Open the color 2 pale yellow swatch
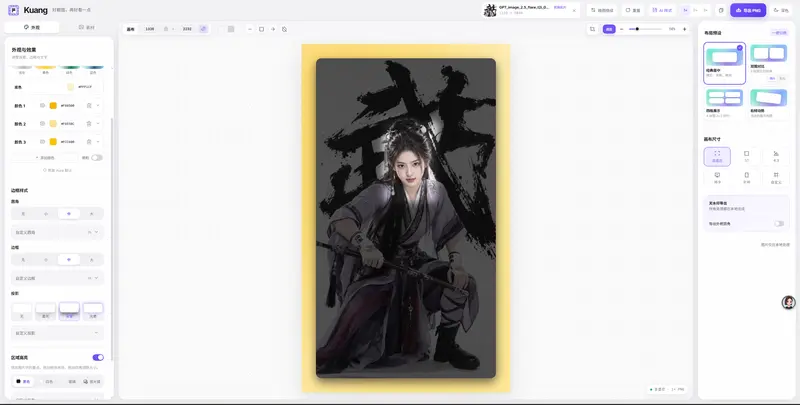The width and height of the screenshot is (800, 405). click(53, 123)
